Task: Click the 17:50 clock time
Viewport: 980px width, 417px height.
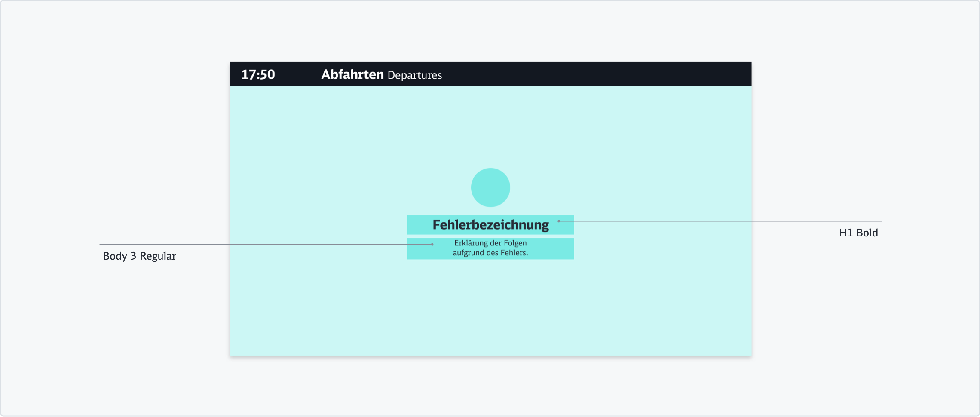Action: tap(258, 74)
